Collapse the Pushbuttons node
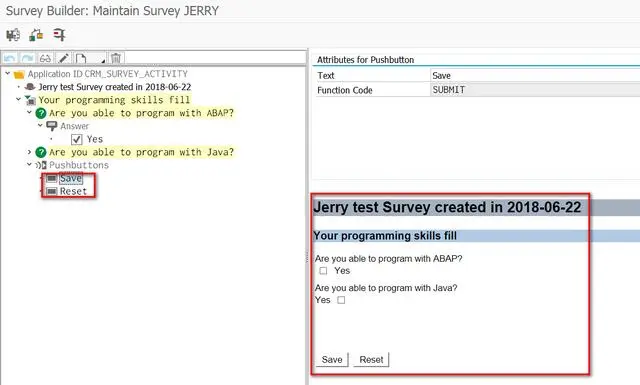 [x=29, y=165]
